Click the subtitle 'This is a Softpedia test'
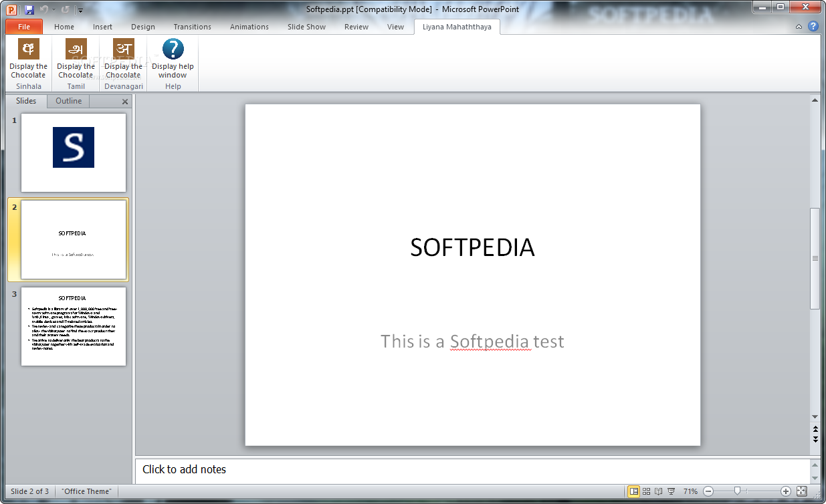 (472, 342)
